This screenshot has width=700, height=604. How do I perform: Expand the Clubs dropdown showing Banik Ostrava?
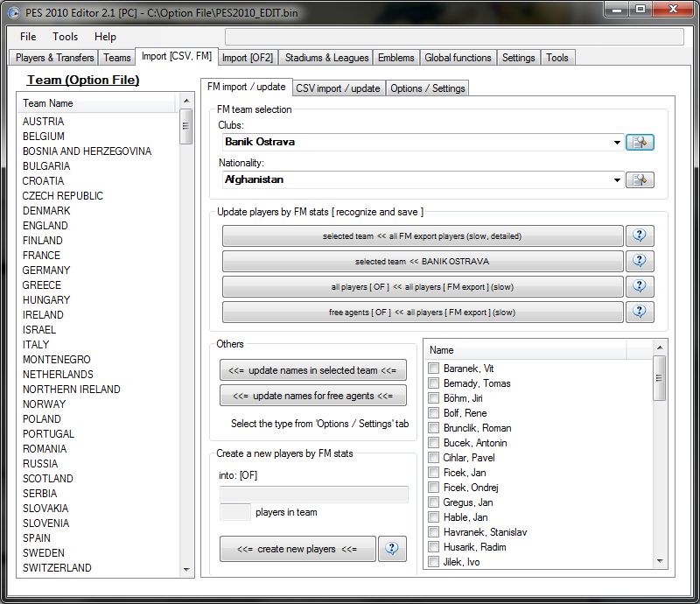pos(617,142)
